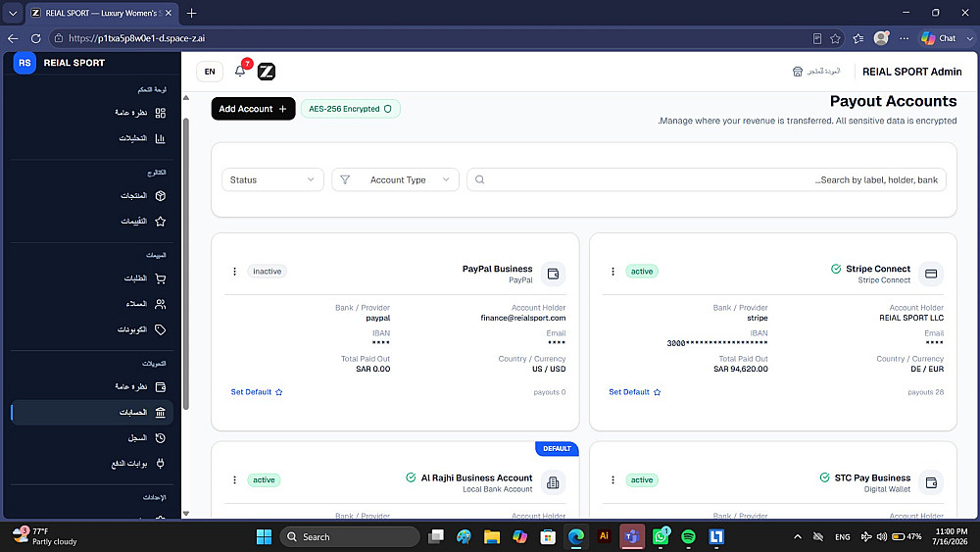This screenshot has width=980, height=552.
Task: Expand the Account Type dropdown
Action: (395, 179)
